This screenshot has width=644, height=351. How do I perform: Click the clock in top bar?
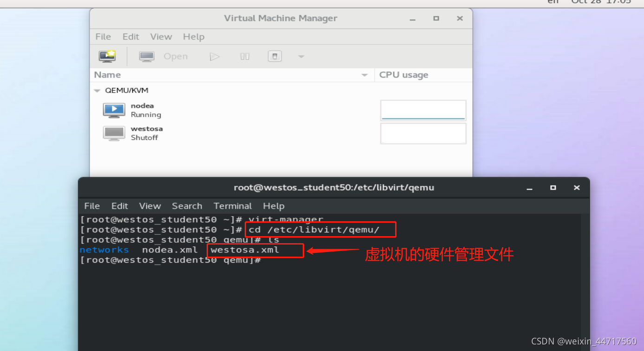point(601,2)
